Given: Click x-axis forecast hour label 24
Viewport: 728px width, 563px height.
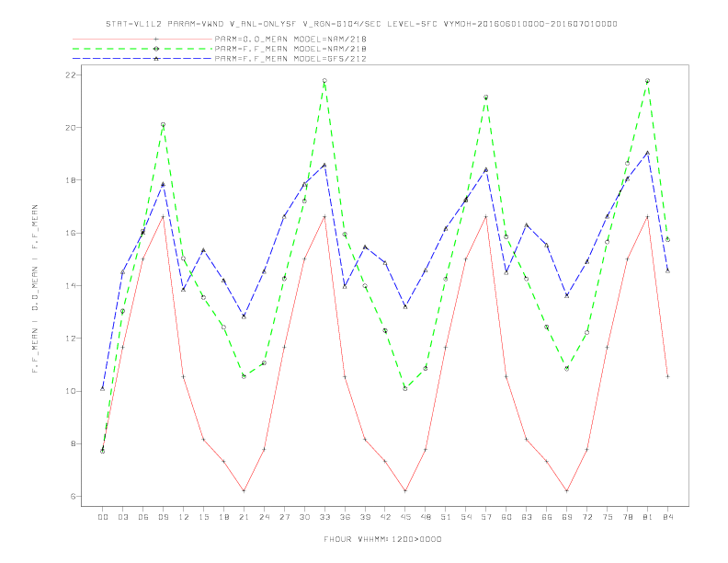Looking at the screenshot, I should point(264,517).
